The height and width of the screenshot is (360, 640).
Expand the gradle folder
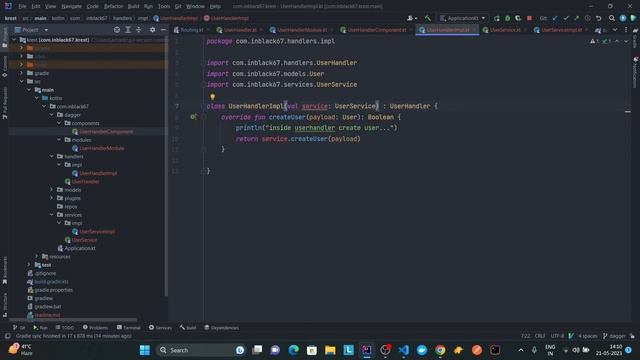click(22, 73)
